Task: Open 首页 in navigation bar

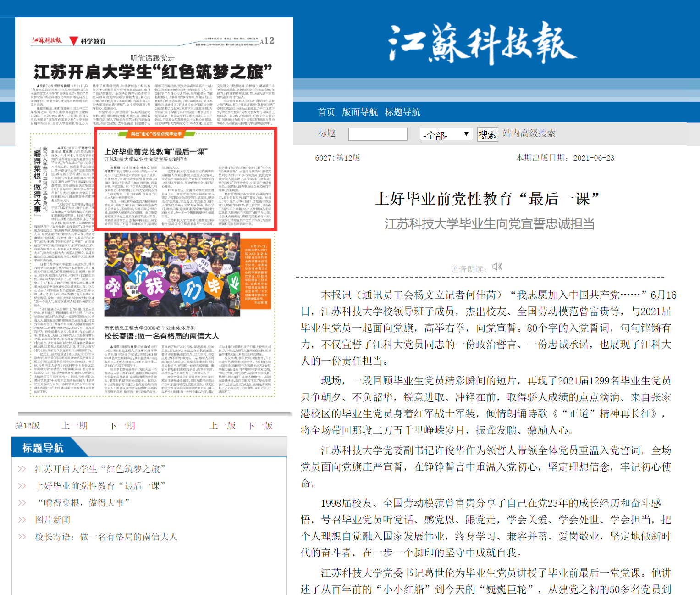Action: (x=326, y=112)
